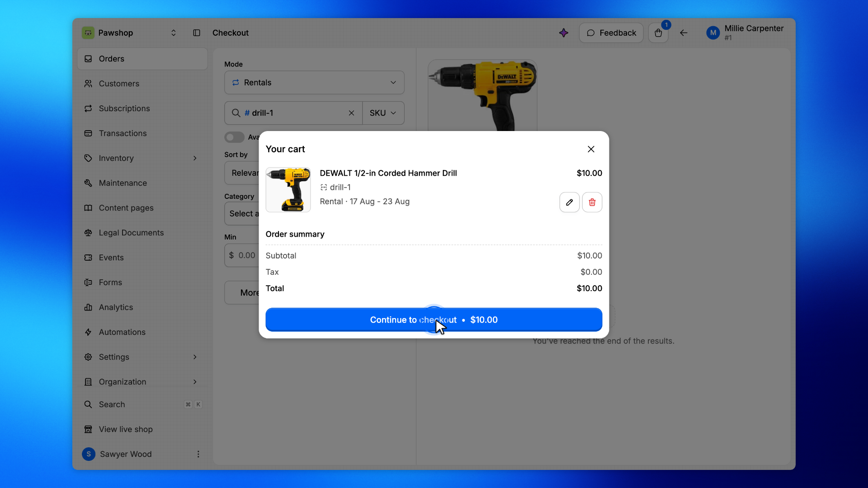Click the View live shop storefront icon

88,429
